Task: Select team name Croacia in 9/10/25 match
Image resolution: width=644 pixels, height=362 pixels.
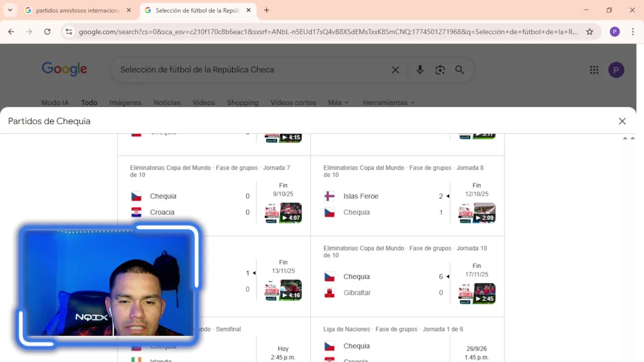Action: (162, 212)
